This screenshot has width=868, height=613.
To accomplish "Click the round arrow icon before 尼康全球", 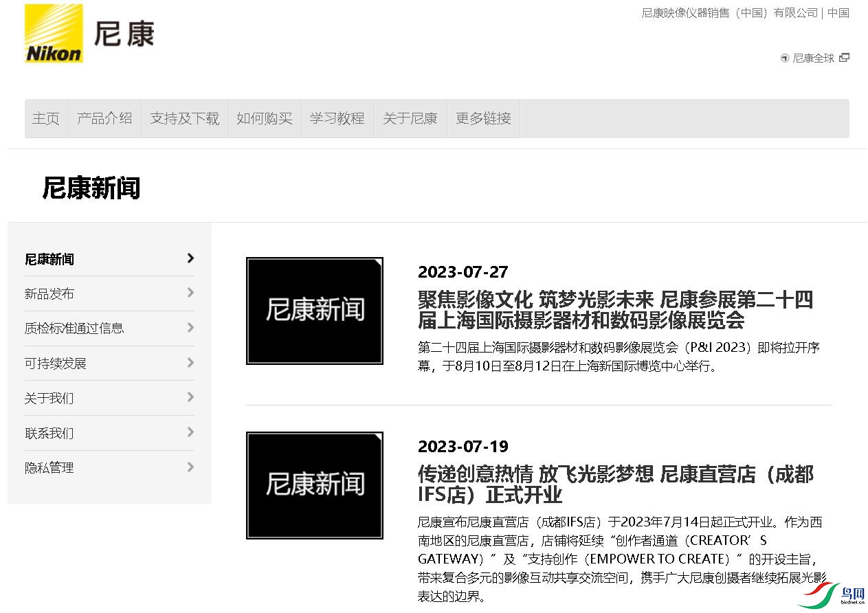I will click(785, 58).
